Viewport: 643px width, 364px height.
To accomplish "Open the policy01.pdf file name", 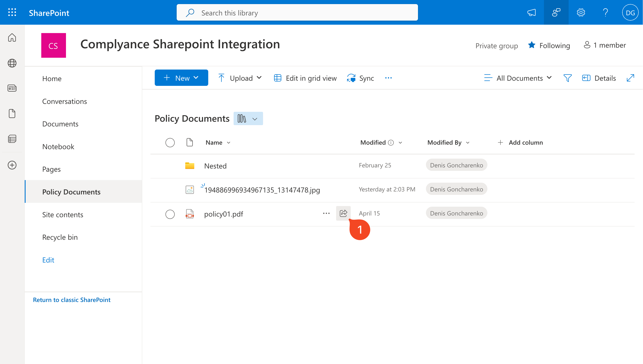I will point(224,214).
